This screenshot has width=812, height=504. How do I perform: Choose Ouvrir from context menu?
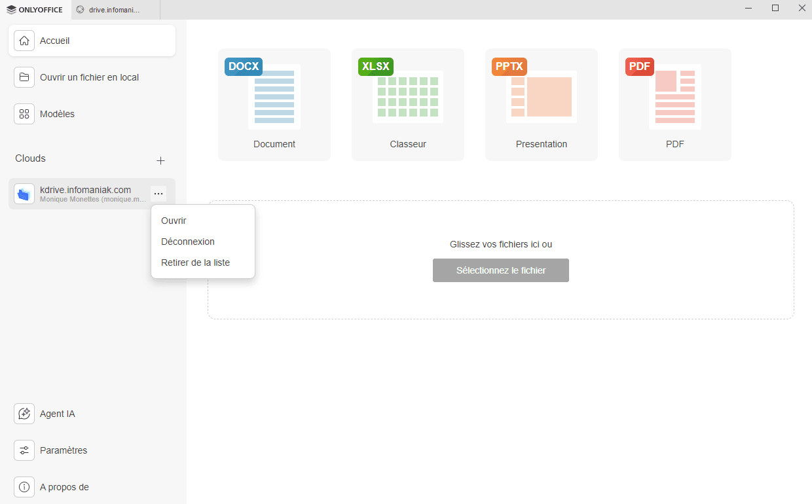coord(174,221)
